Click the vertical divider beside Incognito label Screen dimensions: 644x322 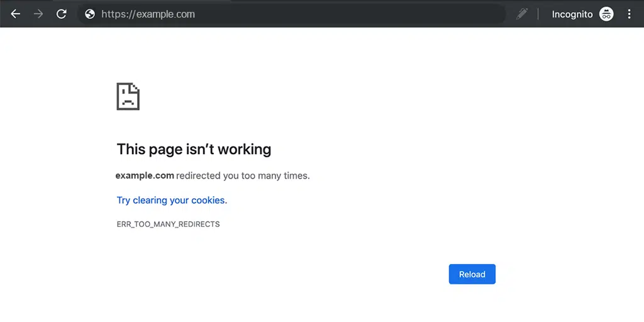[x=538, y=14]
